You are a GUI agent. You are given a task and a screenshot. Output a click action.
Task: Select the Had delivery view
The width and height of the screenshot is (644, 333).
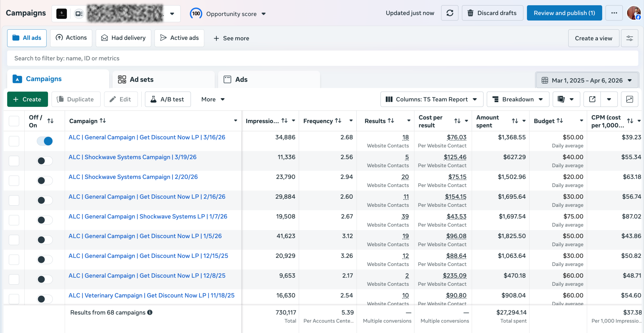pyautogui.click(x=123, y=38)
